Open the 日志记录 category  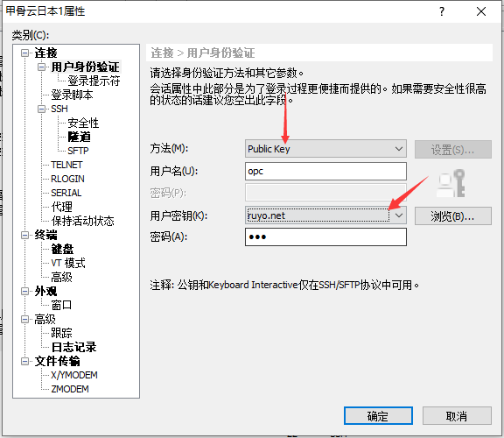(x=73, y=347)
